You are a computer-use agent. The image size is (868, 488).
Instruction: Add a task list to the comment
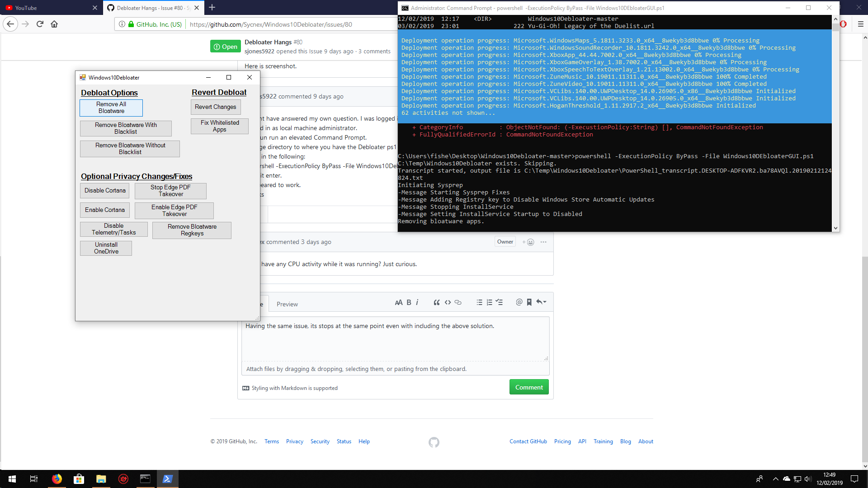500,302
